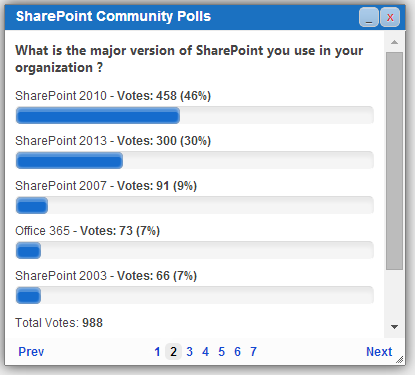This screenshot has height=375, width=415.
Task: Open poll page 6
Action: click(237, 352)
